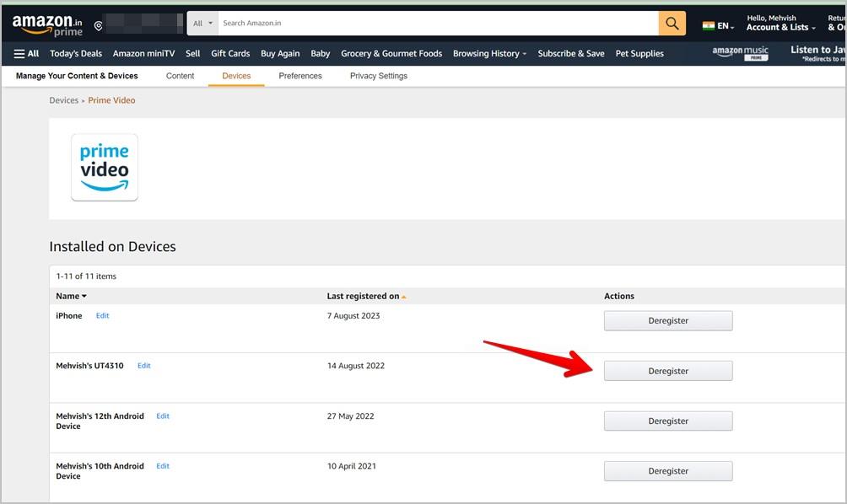Viewport: 847px width, 504px height.
Task: Focus the Search Amazon.in input field
Action: pos(438,24)
